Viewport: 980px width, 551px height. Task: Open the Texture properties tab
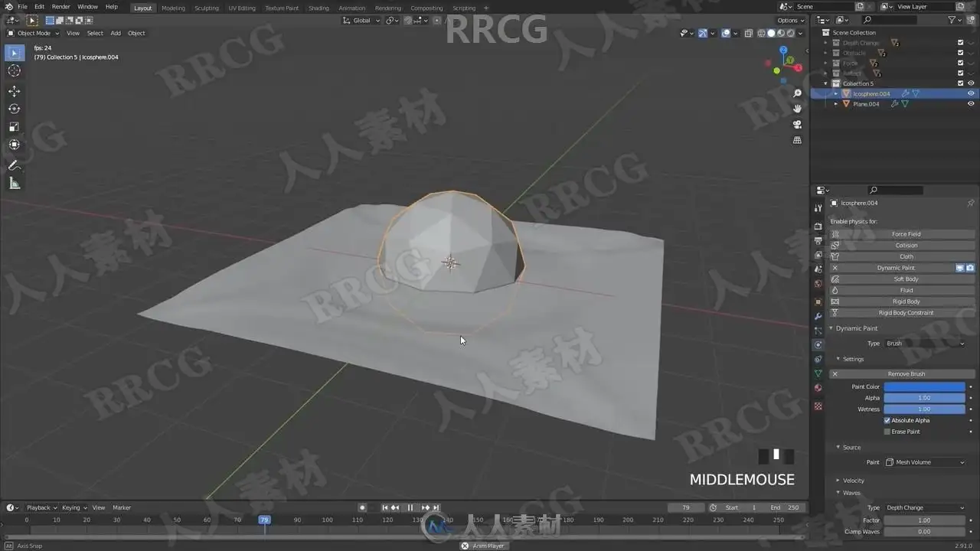(818, 406)
